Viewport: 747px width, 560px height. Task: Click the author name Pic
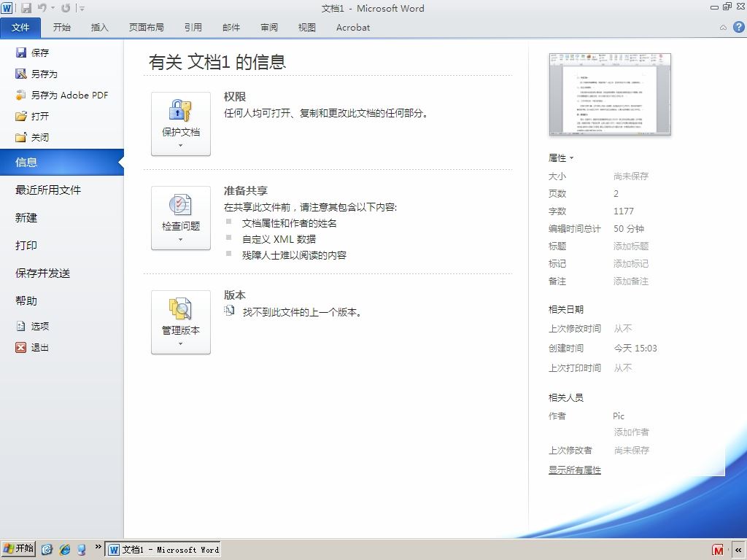(x=619, y=416)
